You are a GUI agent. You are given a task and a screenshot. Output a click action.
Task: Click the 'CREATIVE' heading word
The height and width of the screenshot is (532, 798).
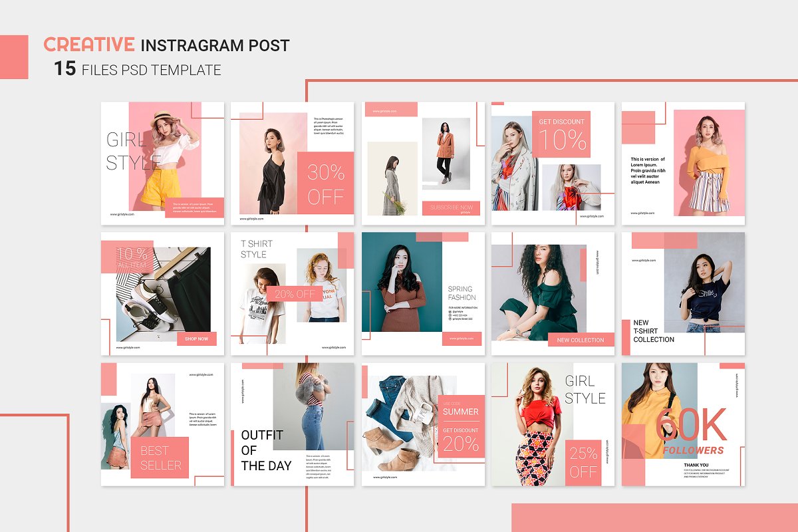[x=89, y=45]
